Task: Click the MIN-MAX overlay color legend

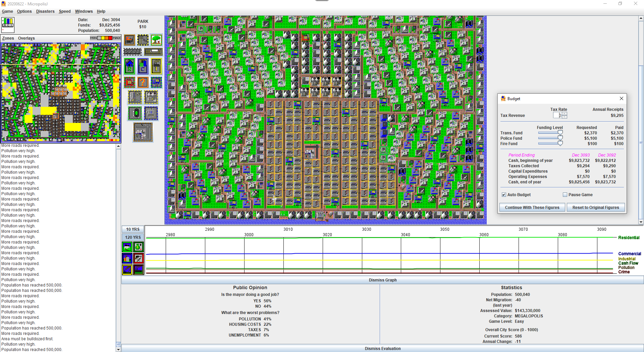Action: point(105,38)
